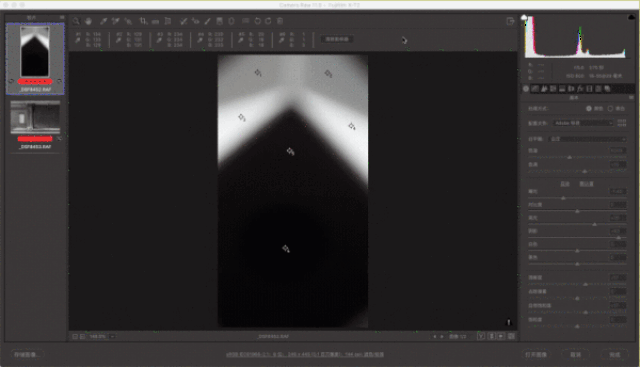This screenshot has height=367, width=640.
Task: Click the exposure slider handle
Action: [563, 198]
